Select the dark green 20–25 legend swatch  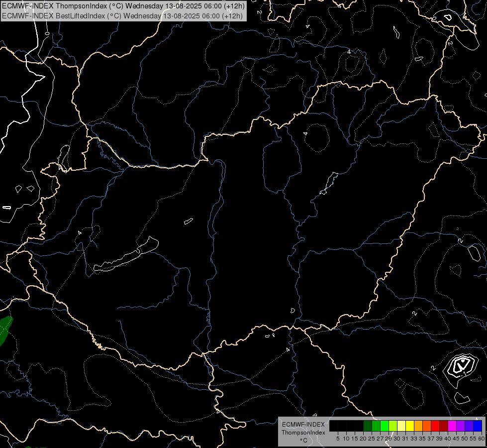(368, 426)
